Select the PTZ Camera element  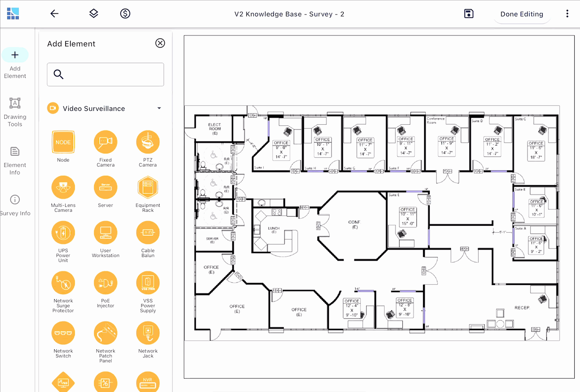click(148, 142)
